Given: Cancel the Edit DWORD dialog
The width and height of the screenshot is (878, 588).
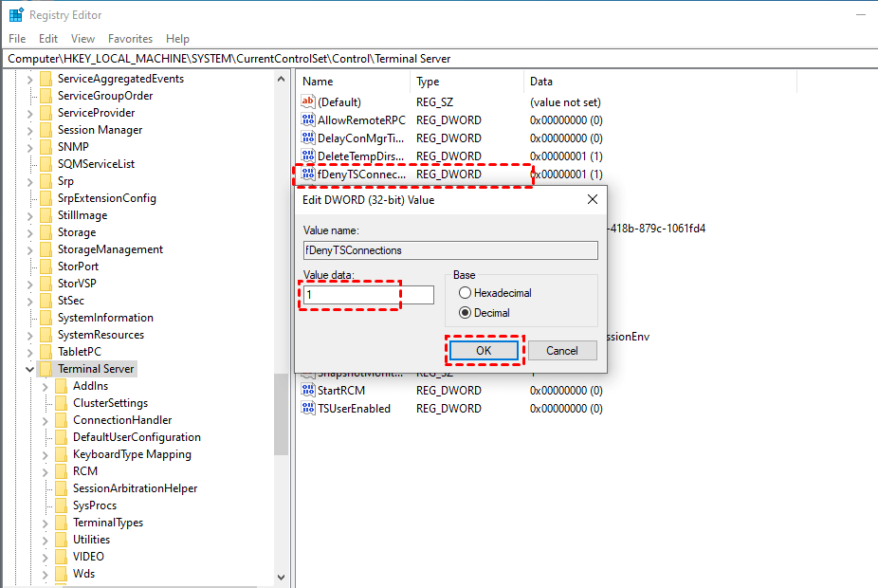Looking at the screenshot, I should [x=562, y=351].
